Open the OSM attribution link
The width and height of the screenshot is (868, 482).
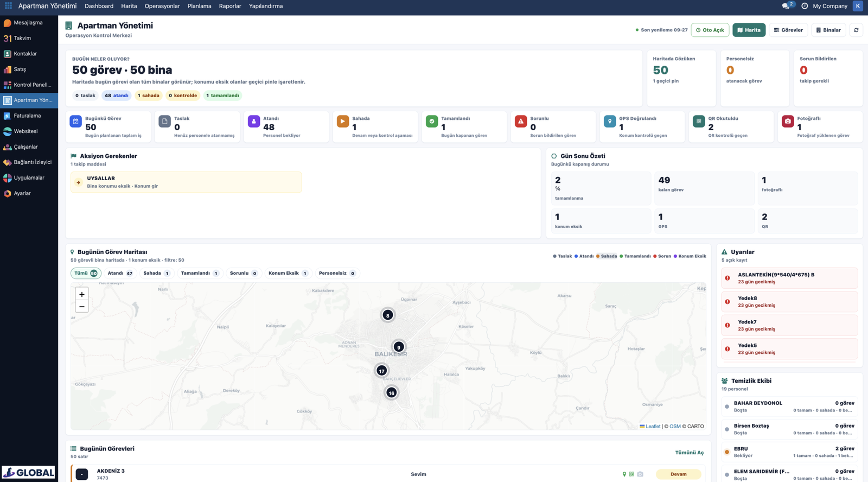(675, 427)
